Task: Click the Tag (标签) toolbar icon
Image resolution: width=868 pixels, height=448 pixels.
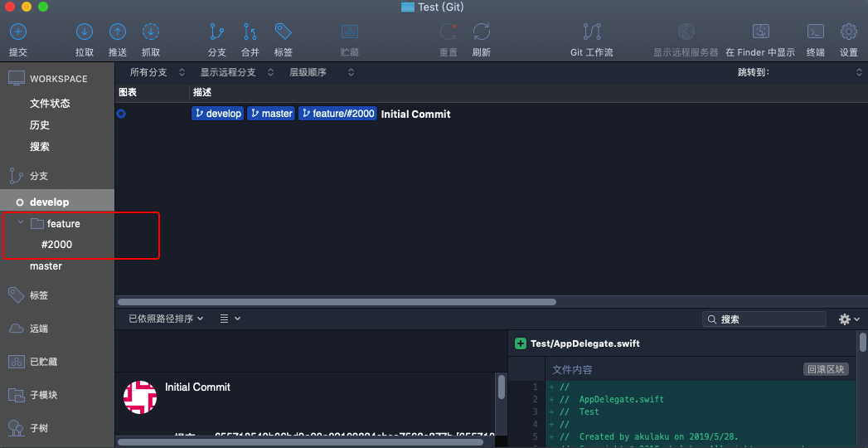Action: point(283,32)
